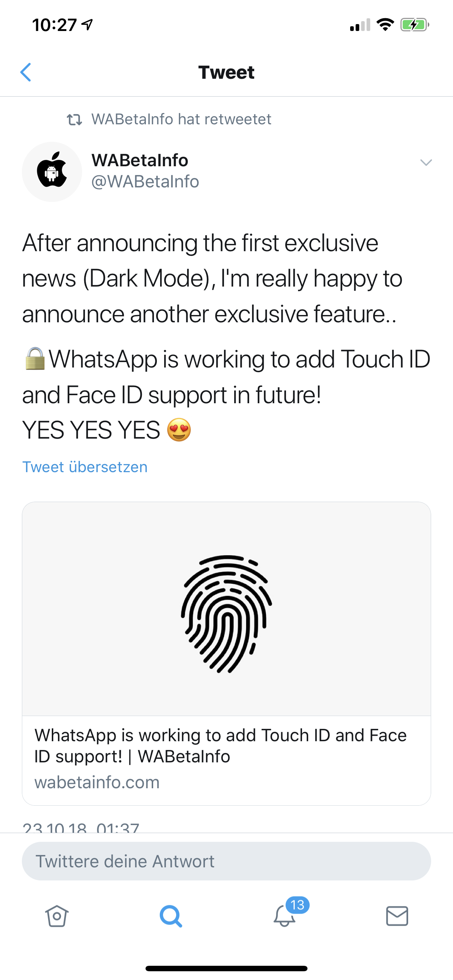This screenshot has width=453, height=980.
Task: Open the Search tab
Action: [170, 916]
